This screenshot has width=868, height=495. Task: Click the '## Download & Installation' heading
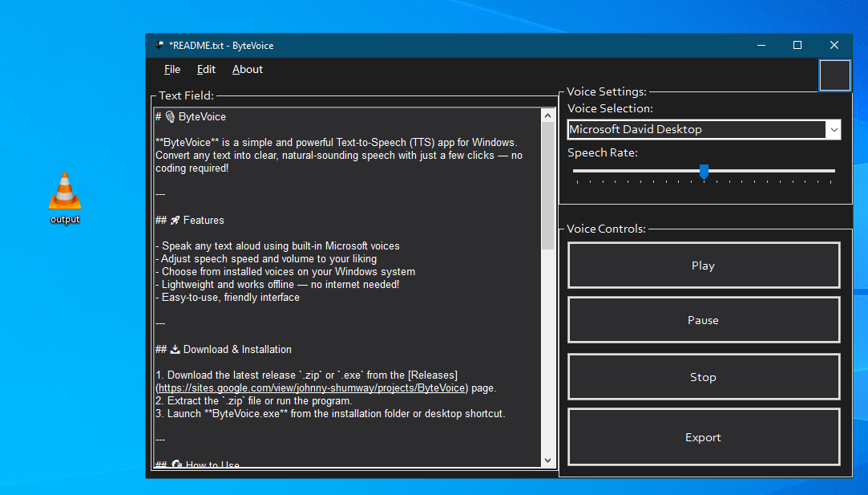coord(224,349)
